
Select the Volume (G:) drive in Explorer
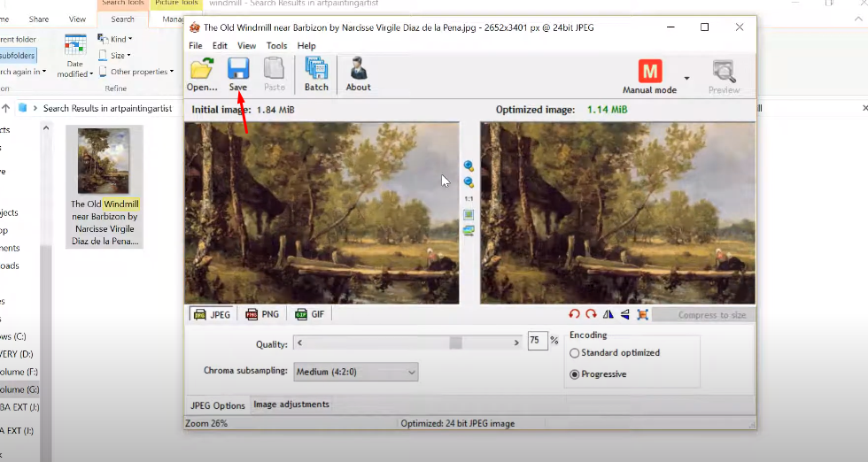pos(19,389)
